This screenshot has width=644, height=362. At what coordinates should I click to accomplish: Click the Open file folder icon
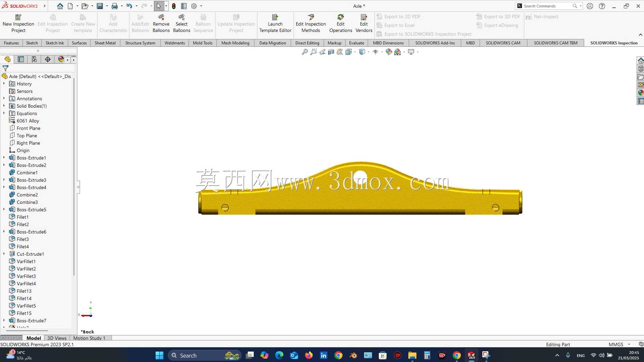(x=85, y=6)
